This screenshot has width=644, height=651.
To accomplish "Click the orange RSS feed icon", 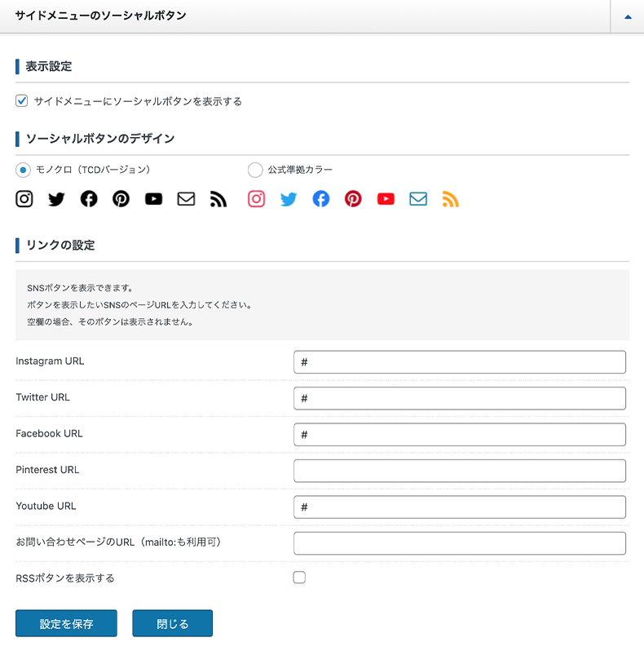I will point(451,199).
